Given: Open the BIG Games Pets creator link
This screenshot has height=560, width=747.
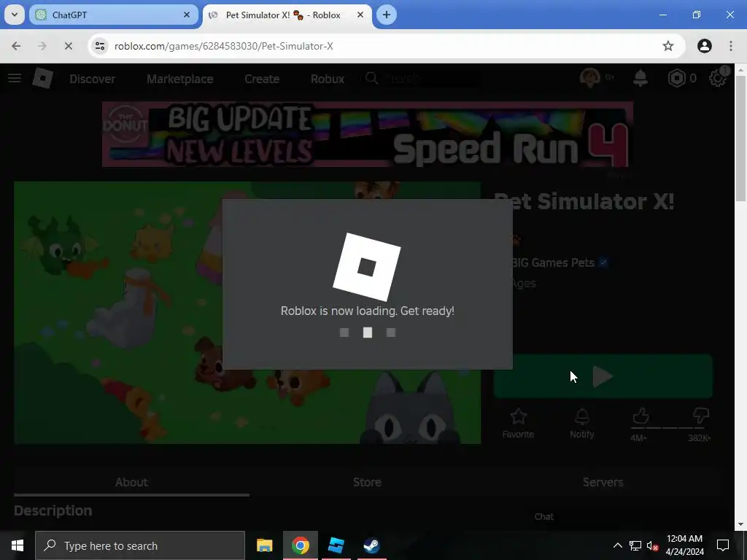Looking at the screenshot, I should tap(553, 262).
